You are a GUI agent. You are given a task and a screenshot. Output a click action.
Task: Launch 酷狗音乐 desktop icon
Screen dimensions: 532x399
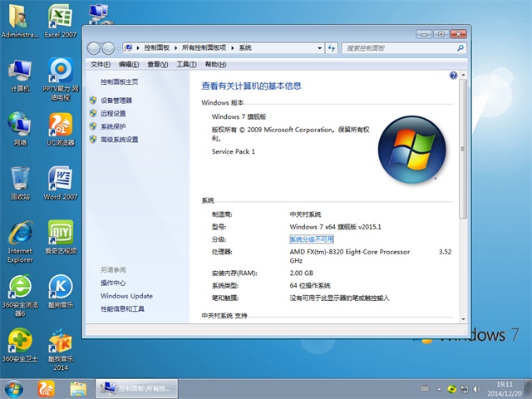[61, 291]
